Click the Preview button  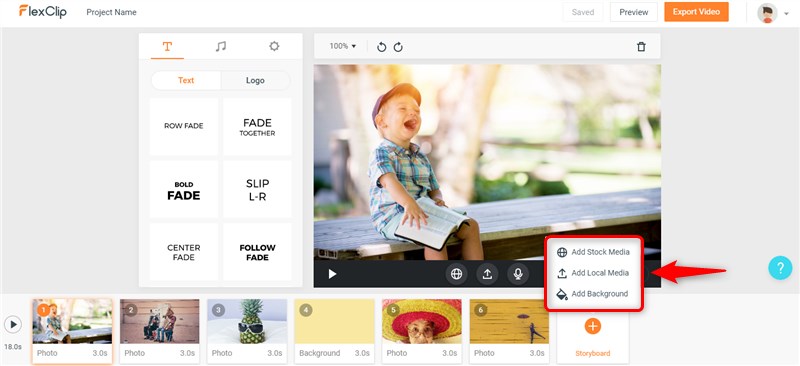pos(634,12)
